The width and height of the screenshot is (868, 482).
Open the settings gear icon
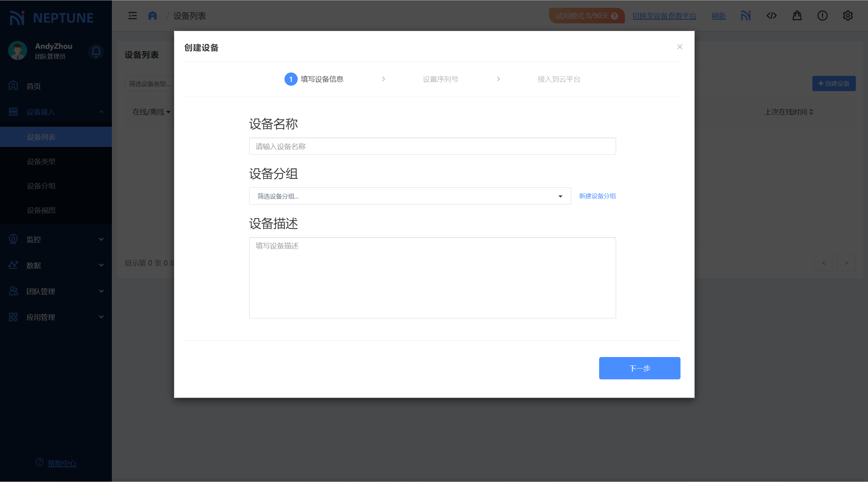[x=848, y=16]
